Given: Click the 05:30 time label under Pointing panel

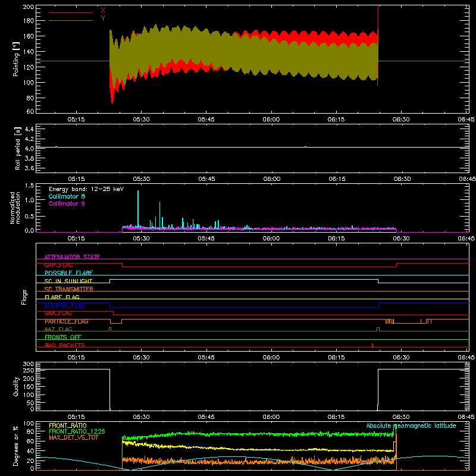Looking at the screenshot, I should coord(141,120).
